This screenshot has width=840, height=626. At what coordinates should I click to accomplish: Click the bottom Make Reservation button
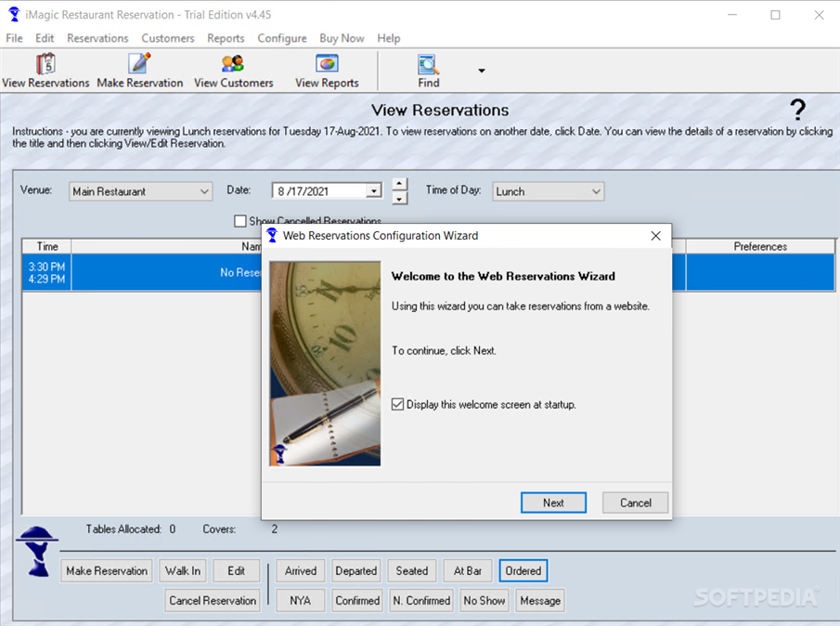[x=107, y=571]
